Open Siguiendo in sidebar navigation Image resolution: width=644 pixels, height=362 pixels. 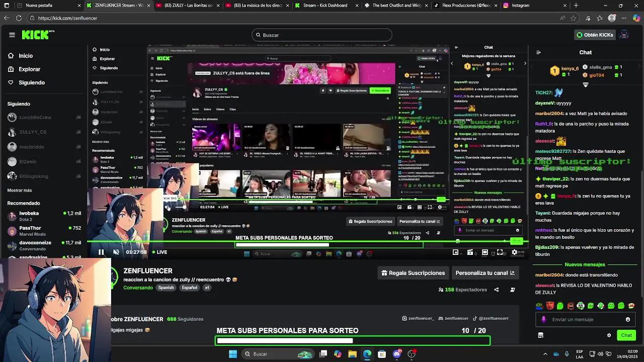coord(31,82)
